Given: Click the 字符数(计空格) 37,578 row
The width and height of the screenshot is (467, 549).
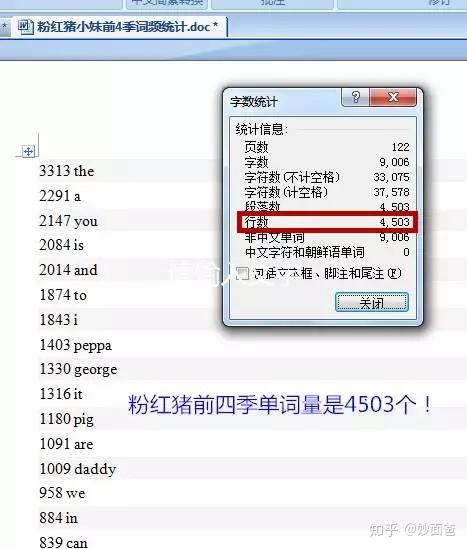Looking at the screenshot, I should (327, 192).
